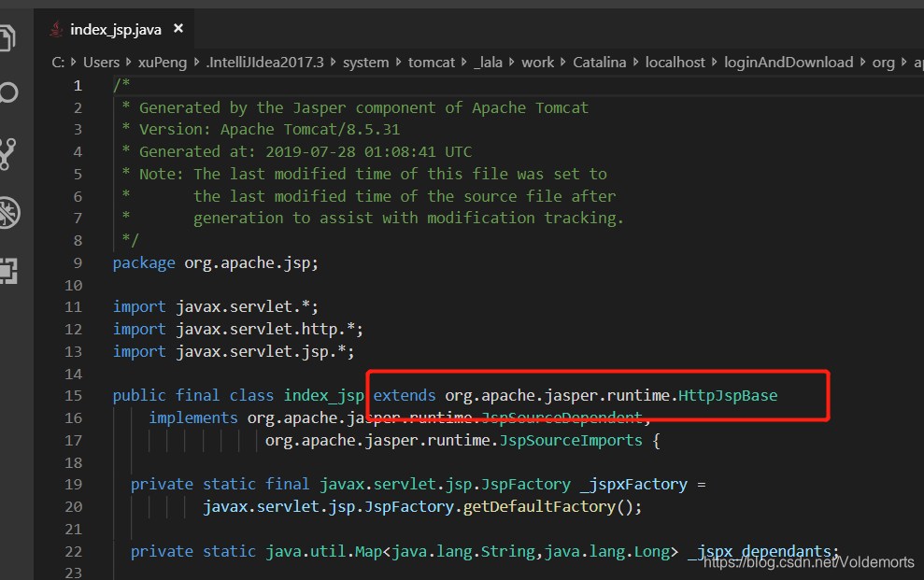Open the system breadcrumb segment
This screenshot has height=580, width=924.
366,63
